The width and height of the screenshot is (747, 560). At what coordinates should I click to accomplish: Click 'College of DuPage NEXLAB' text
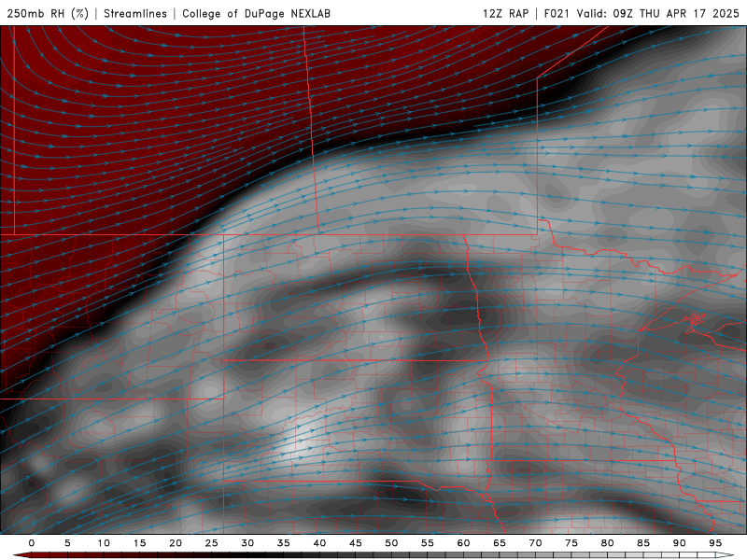tap(256, 13)
